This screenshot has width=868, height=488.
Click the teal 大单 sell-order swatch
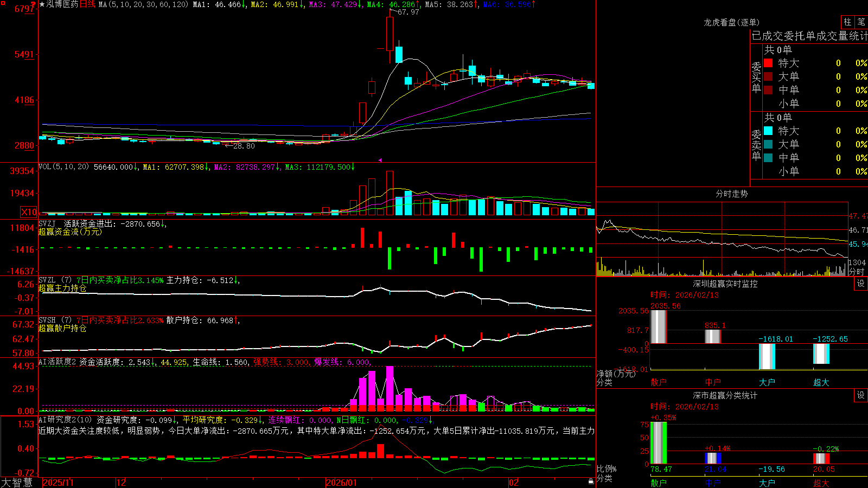768,144
